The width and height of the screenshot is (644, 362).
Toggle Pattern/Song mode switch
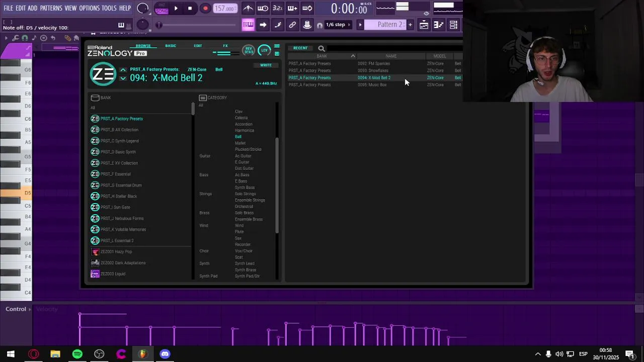coord(162,8)
